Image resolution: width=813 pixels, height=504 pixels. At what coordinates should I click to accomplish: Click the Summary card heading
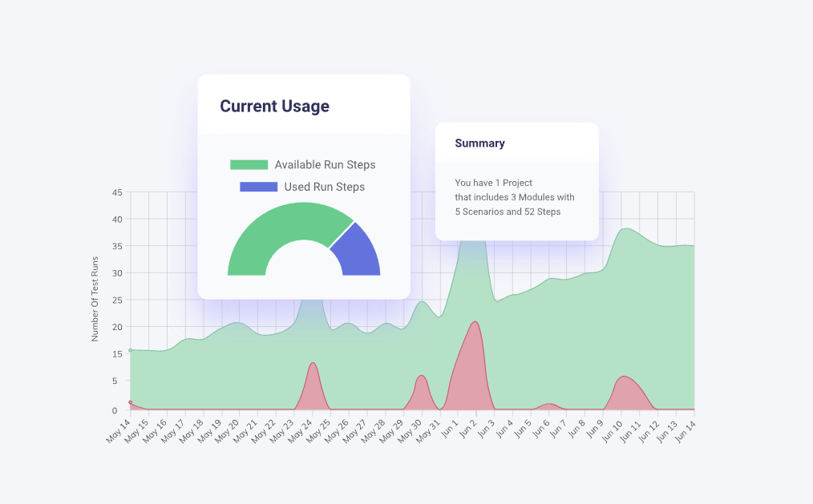(479, 143)
